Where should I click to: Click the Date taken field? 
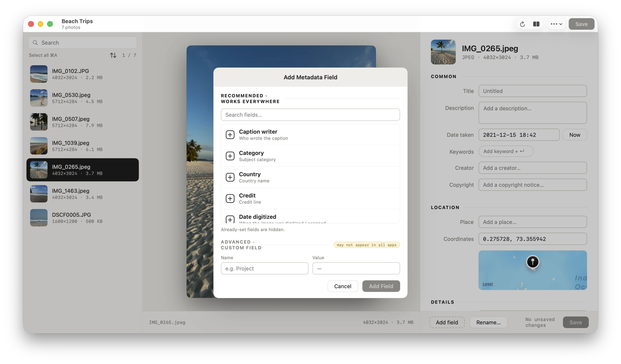pos(519,135)
